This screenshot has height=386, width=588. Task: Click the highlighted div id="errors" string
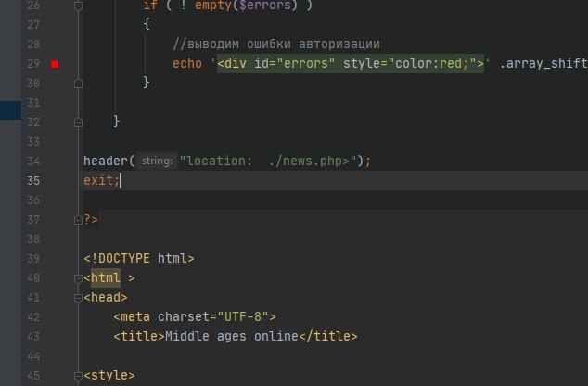tap(351, 63)
